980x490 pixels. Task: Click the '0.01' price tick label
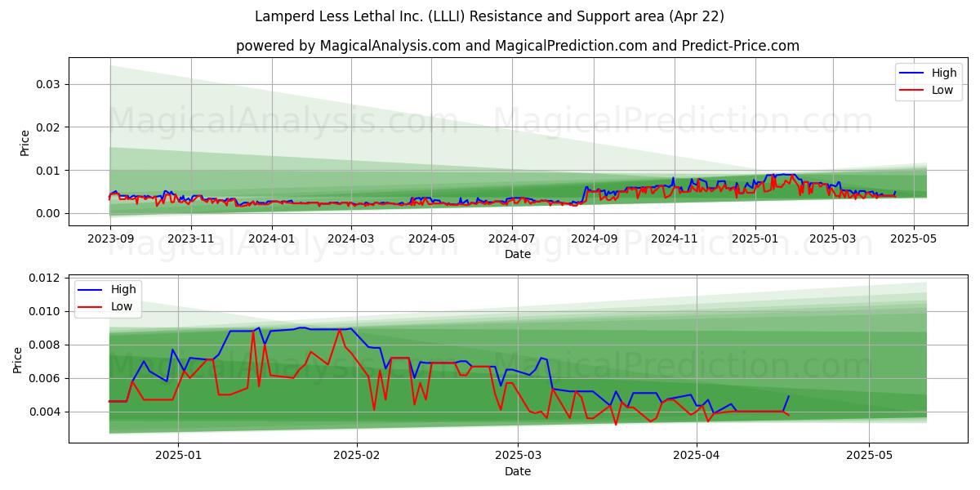[49, 171]
